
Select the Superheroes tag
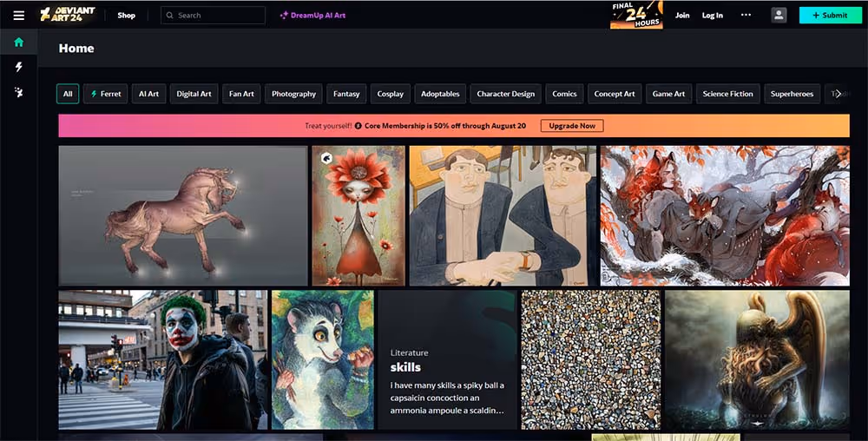[792, 94]
